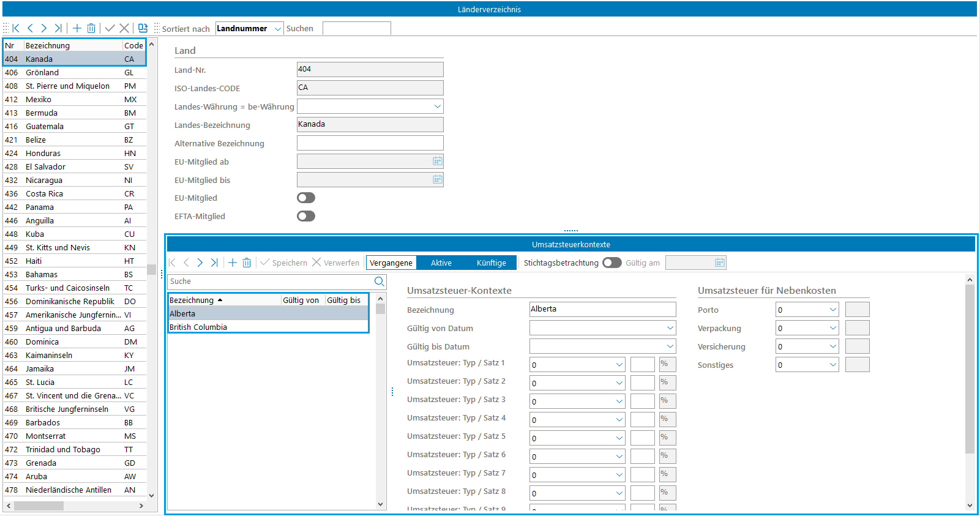Delete country using top trash icon
This screenshot has width=980, height=519.
click(91, 28)
